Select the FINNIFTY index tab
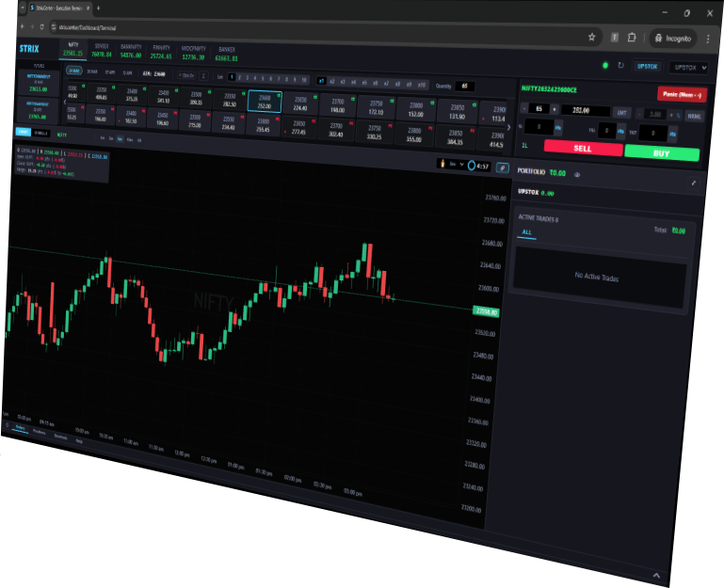The width and height of the screenshot is (724, 588). click(161, 52)
